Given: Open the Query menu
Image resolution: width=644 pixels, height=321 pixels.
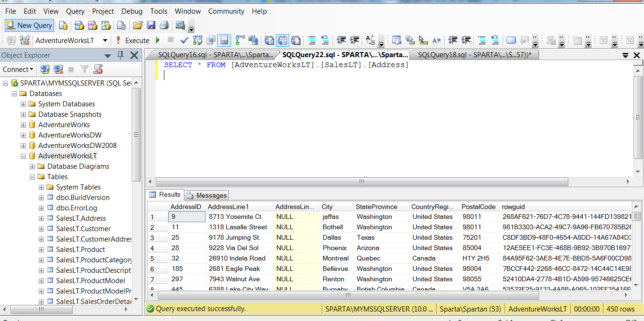Looking at the screenshot, I should 75,11.
